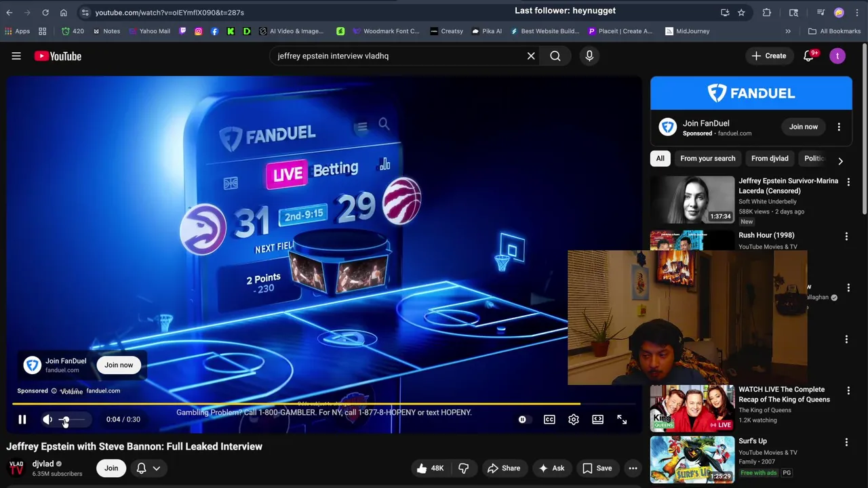Click Join now on the video ad overlay
Viewport: 868px width, 488px height.
pyautogui.click(x=119, y=365)
